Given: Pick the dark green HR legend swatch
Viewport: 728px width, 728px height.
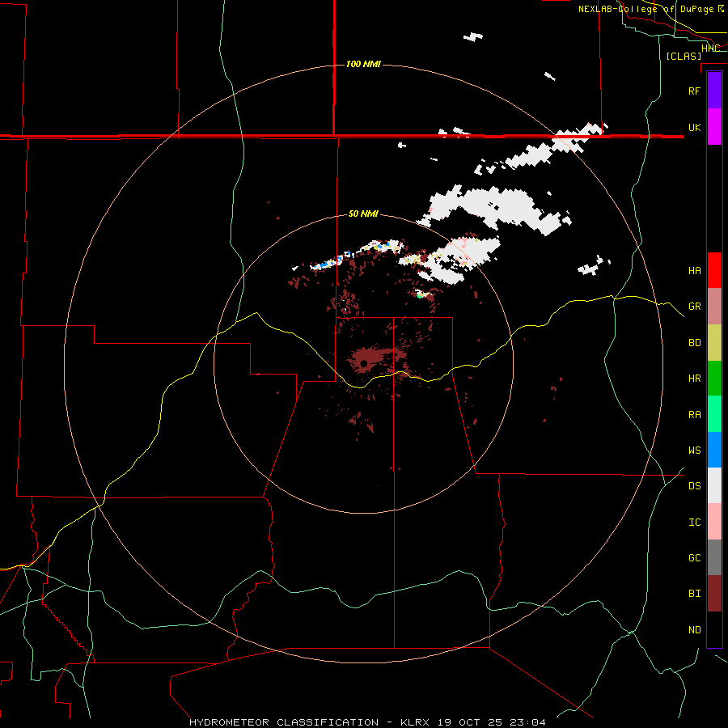Looking at the screenshot, I should pyautogui.click(x=714, y=379).
